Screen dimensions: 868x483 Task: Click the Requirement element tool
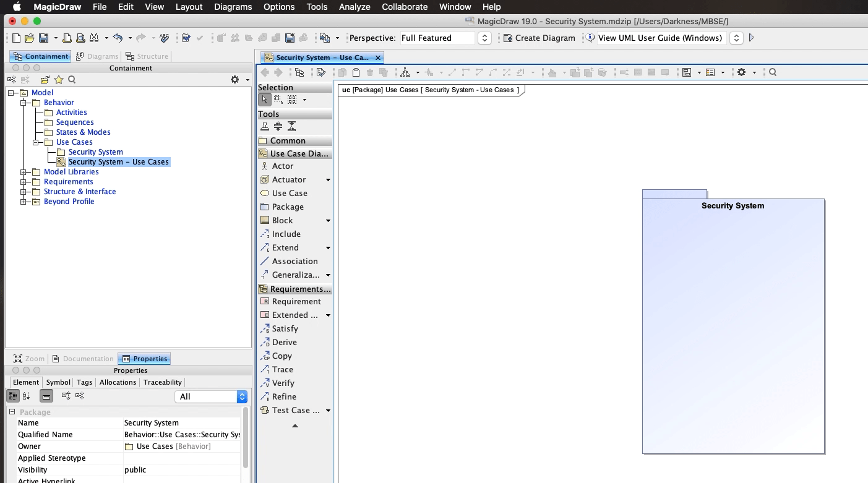[296, 301]
